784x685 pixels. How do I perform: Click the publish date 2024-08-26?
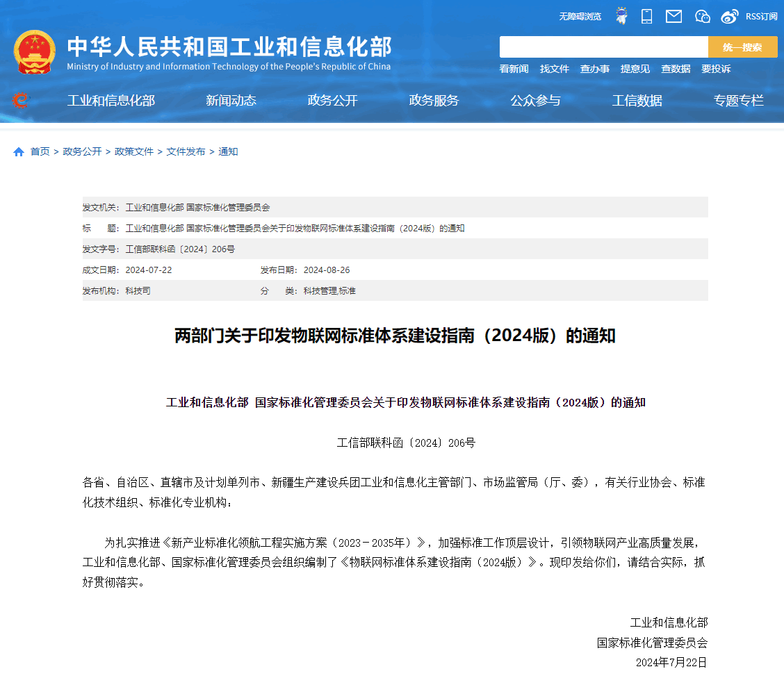click(x=327, y=270)
